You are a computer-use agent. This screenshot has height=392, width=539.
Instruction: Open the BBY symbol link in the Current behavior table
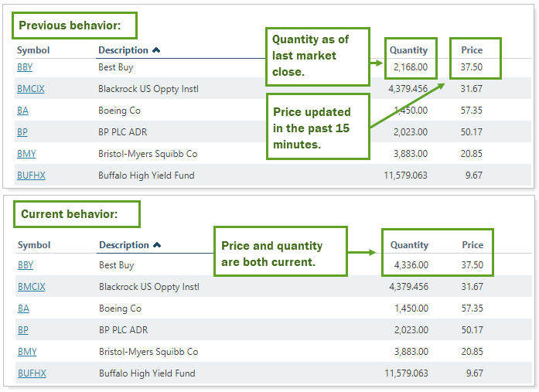[26, 265]
